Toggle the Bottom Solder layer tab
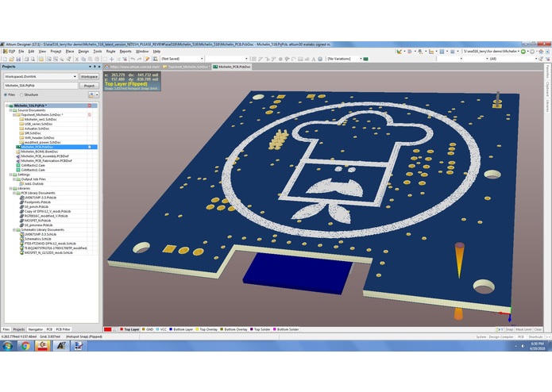Screen dimensions: 552x392 [x=286, y=329]
